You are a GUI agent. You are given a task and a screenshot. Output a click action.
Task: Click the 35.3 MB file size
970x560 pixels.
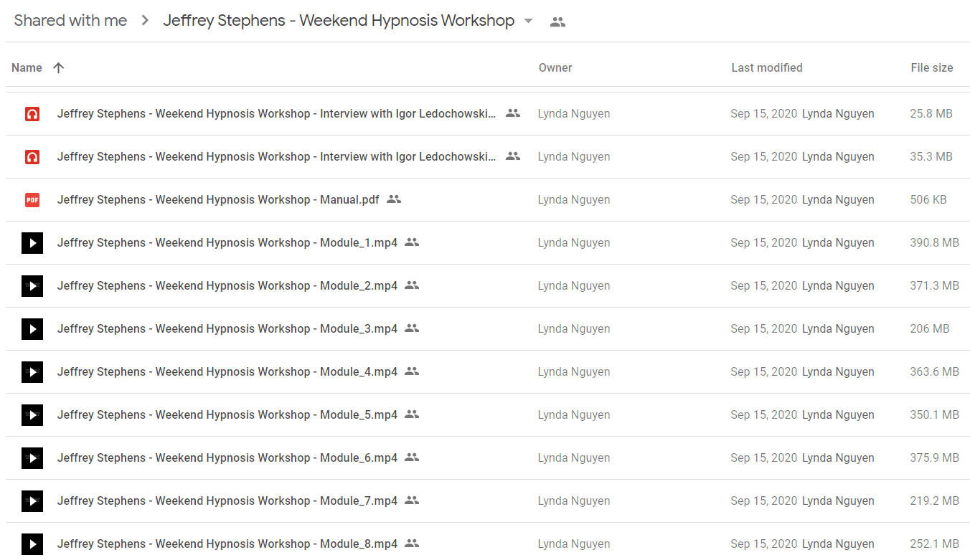click(931, 157)
